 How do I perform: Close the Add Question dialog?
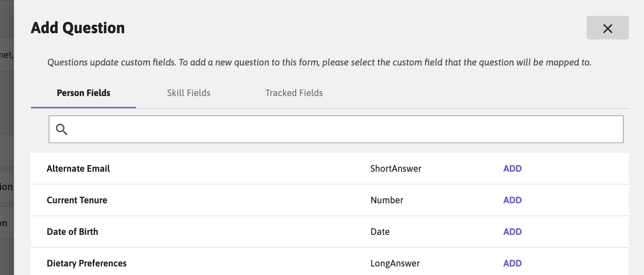607,28
